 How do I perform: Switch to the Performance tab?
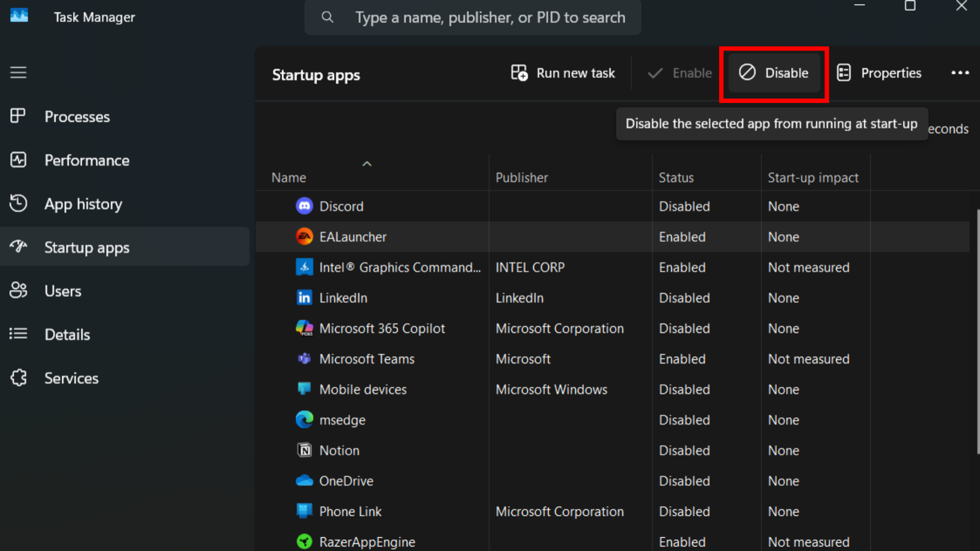(x=125, y=160)
